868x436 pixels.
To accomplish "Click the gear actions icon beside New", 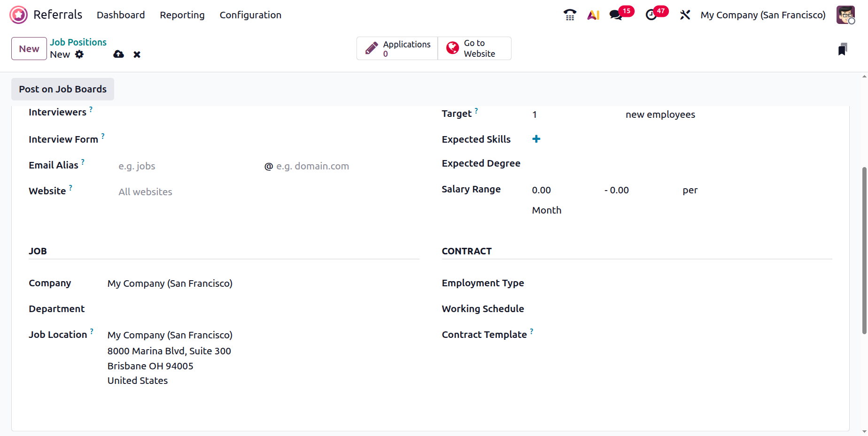I will coord(79,54).
